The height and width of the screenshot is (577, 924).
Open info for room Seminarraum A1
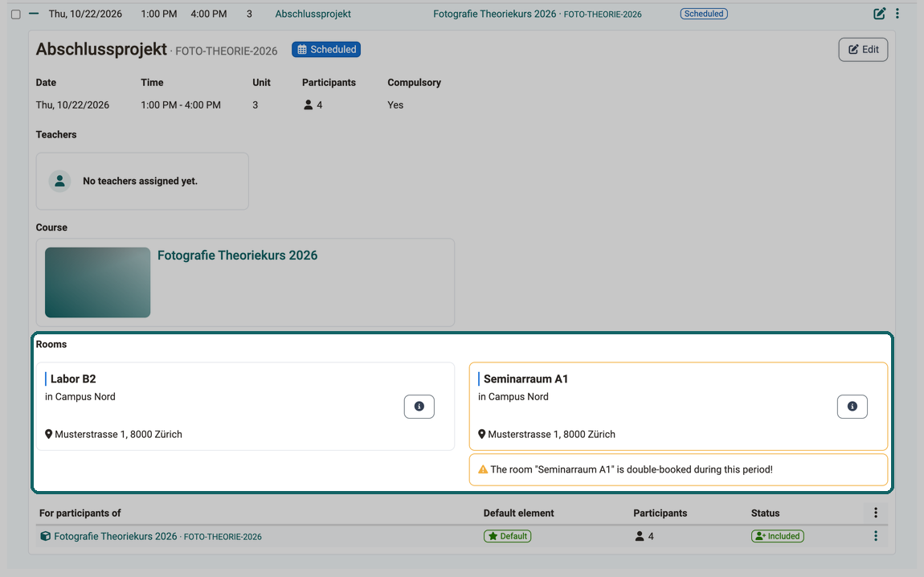852,407
